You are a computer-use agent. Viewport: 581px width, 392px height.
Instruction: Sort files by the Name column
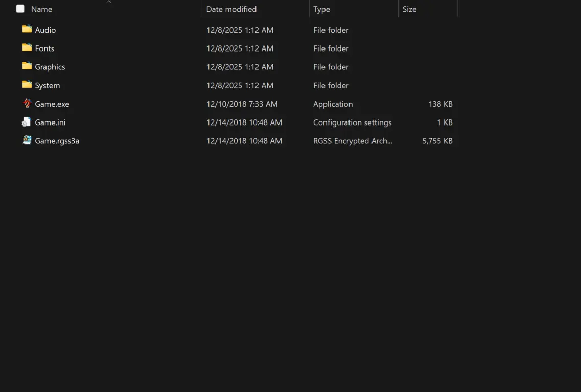(42, 9)
